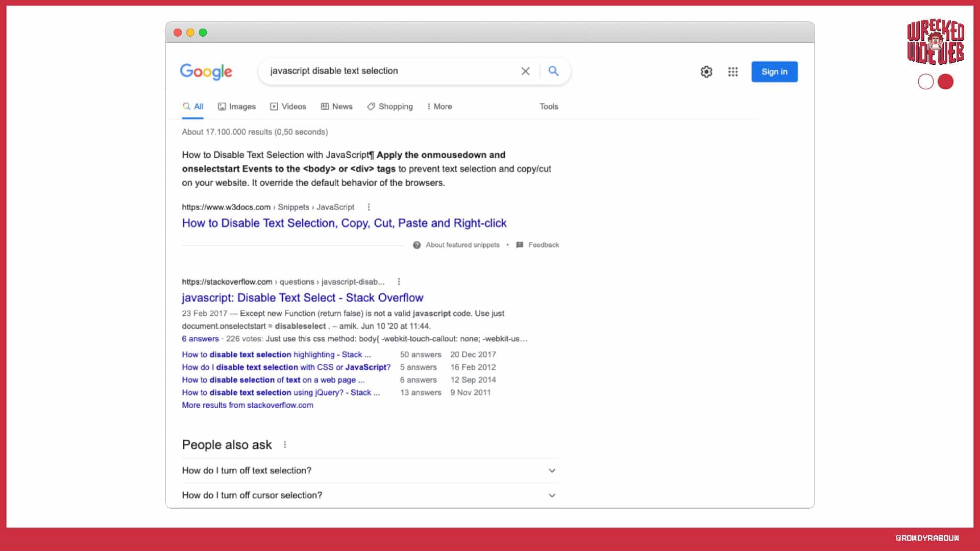
Task: Open the Google apps grid icon
Action: click(733, 72)
